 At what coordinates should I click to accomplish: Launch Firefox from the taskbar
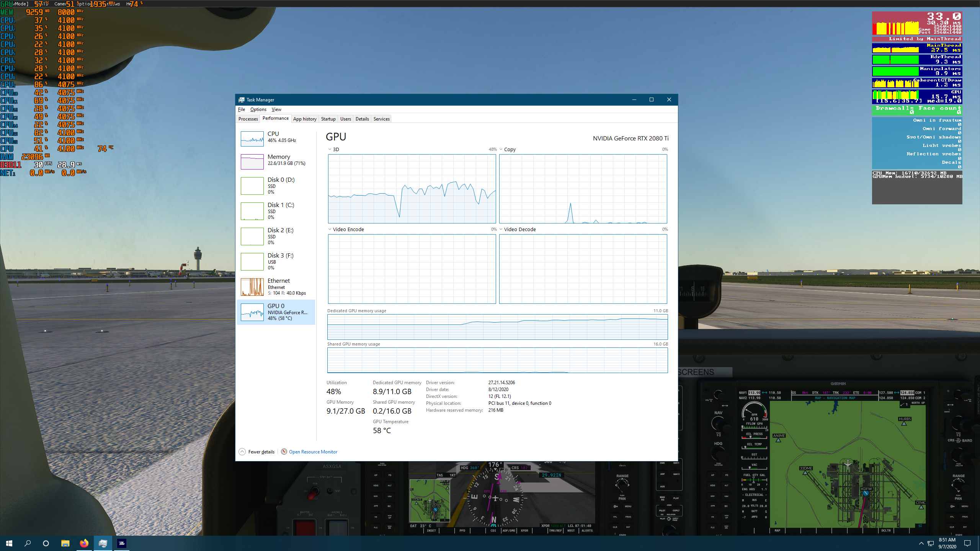[84, 543]
